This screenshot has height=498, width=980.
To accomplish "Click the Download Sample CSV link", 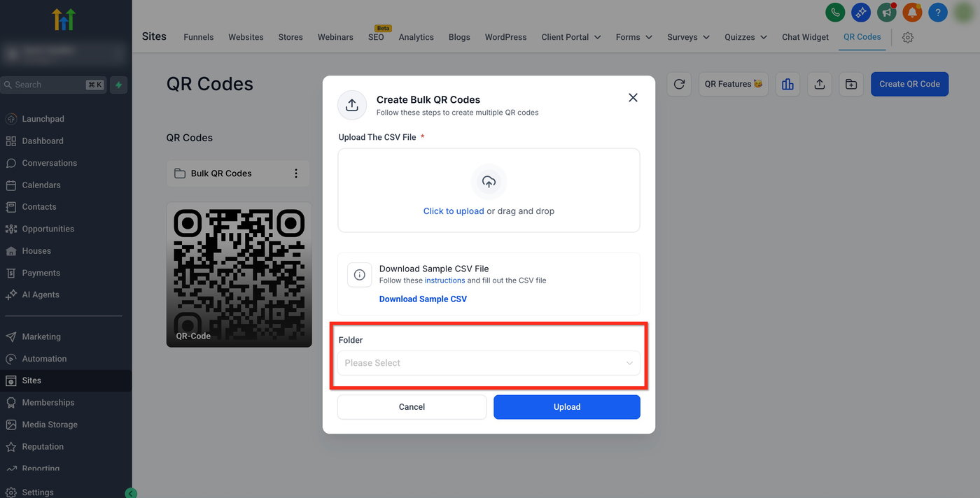I will (x=423, y=299).
